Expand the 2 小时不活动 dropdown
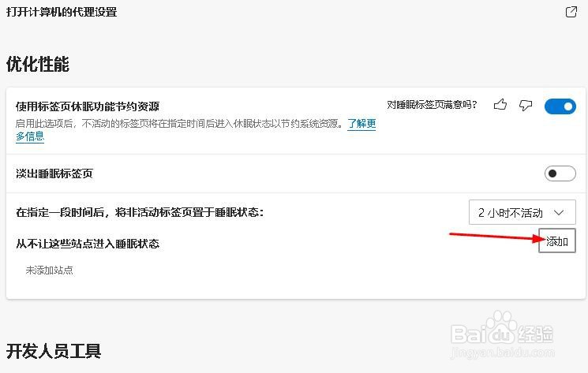The width and height of the screenshot is (588, 373). 522,212
